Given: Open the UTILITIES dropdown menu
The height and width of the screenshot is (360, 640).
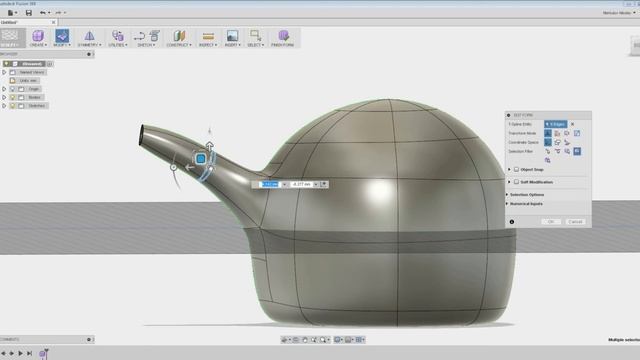Looking at the screenshot, I should 118,45.
